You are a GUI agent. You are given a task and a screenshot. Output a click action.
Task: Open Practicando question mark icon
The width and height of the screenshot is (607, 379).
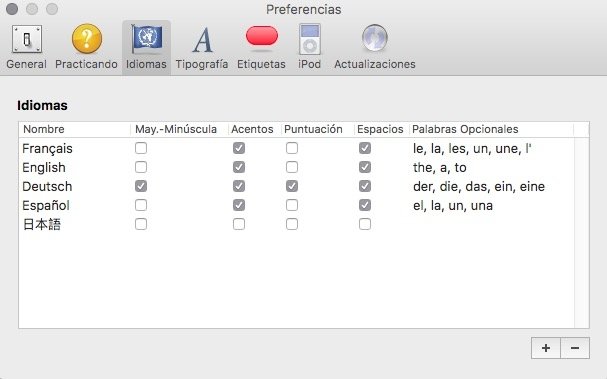87,39
